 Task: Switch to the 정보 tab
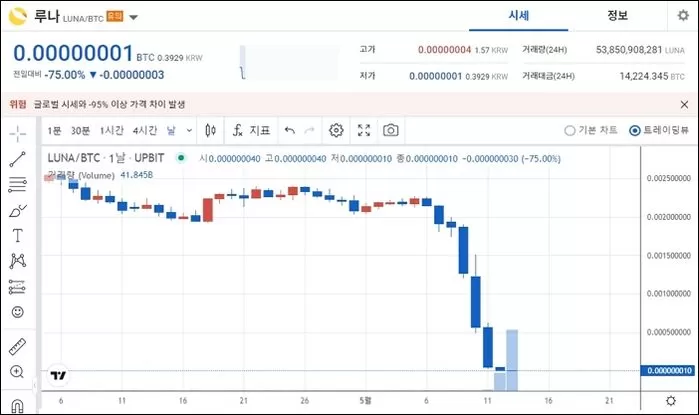tap(617, 16)
